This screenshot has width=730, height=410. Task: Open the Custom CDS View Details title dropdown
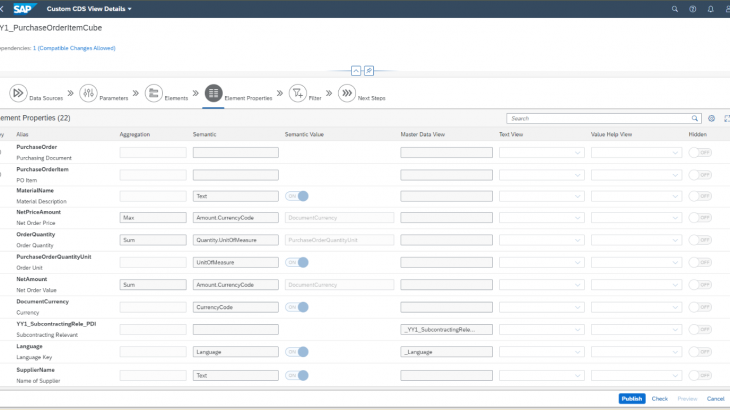(x=89, y=9)
